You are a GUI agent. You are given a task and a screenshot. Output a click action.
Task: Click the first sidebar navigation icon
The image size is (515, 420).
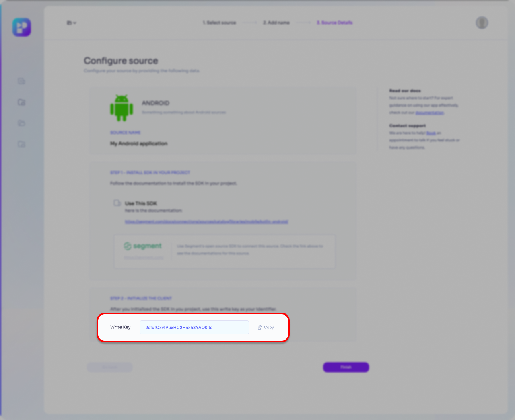pos(22,81)
